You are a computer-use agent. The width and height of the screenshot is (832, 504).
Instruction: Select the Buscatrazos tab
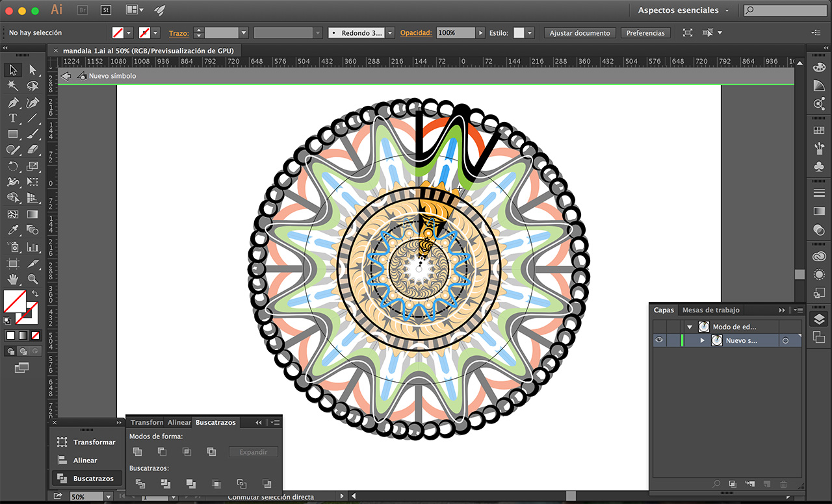(216, 422)
